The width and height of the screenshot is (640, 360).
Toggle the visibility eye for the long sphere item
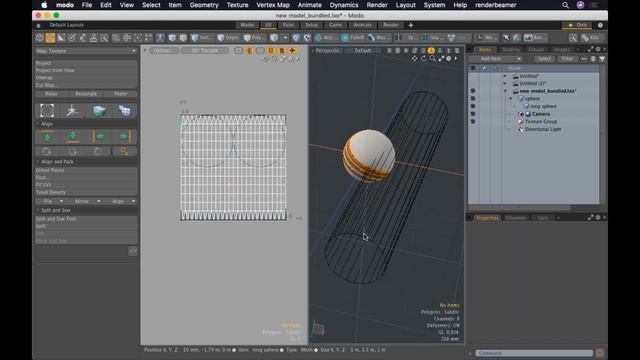[473, 106]
